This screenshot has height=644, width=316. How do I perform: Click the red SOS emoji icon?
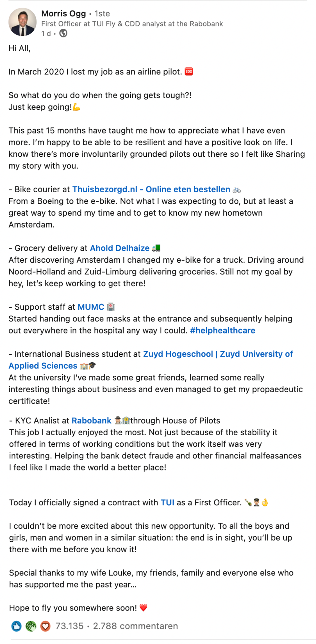coord(189,72)
